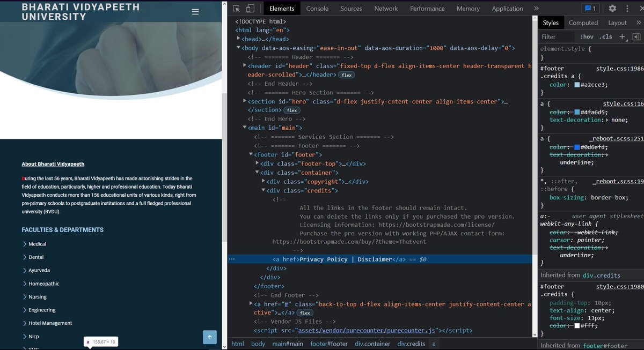
Task: Open the Network tab
Action: 386,9
